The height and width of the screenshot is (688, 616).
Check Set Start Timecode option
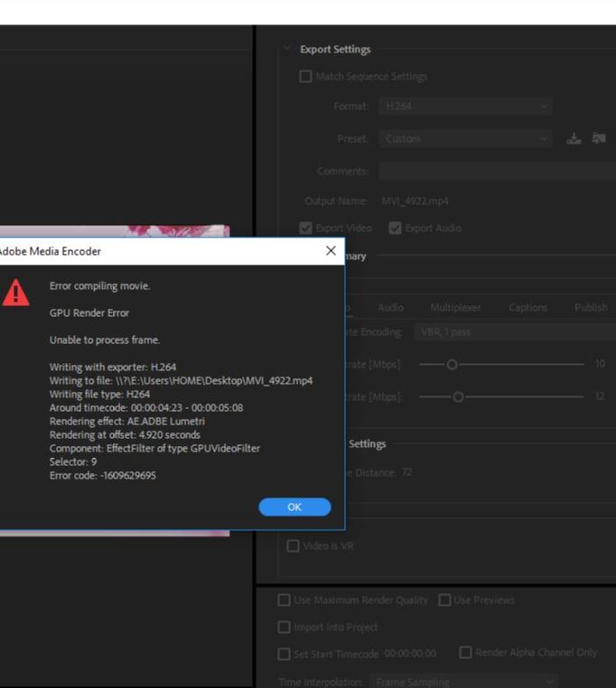(x=285, y=654)
